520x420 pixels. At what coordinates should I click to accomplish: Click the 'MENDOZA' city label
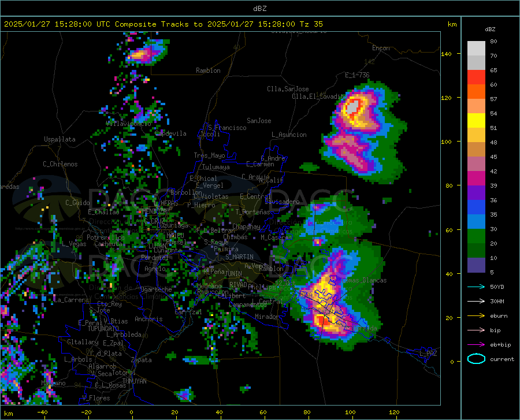tap(154, 211)
